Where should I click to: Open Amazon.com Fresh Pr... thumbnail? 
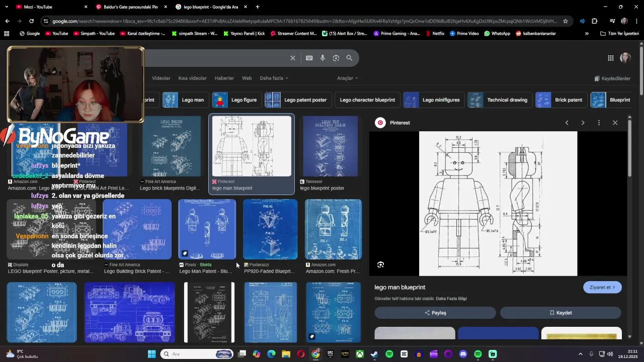(333, 229)
